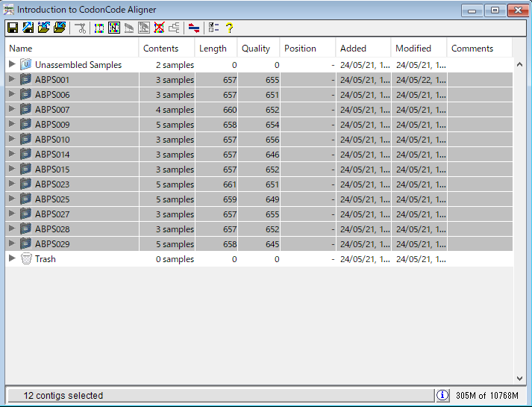Click the preferences checklist toolbar icon
The height and width of the screenshot is (407, 532).
[x=213, y=28]
